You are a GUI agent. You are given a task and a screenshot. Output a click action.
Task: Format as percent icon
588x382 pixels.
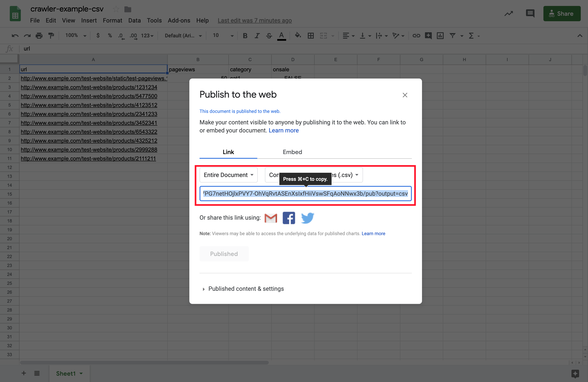[x=110, y=36]
